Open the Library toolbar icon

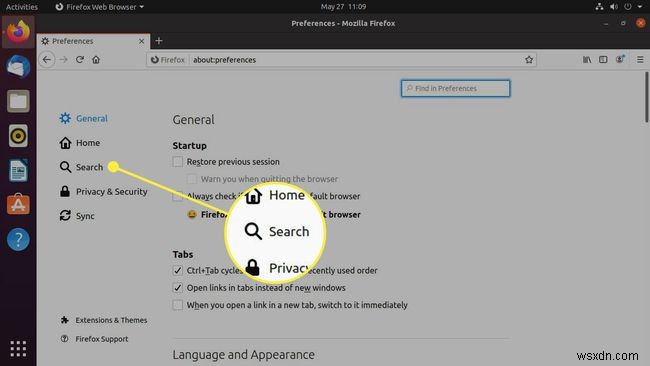(587, 60)
